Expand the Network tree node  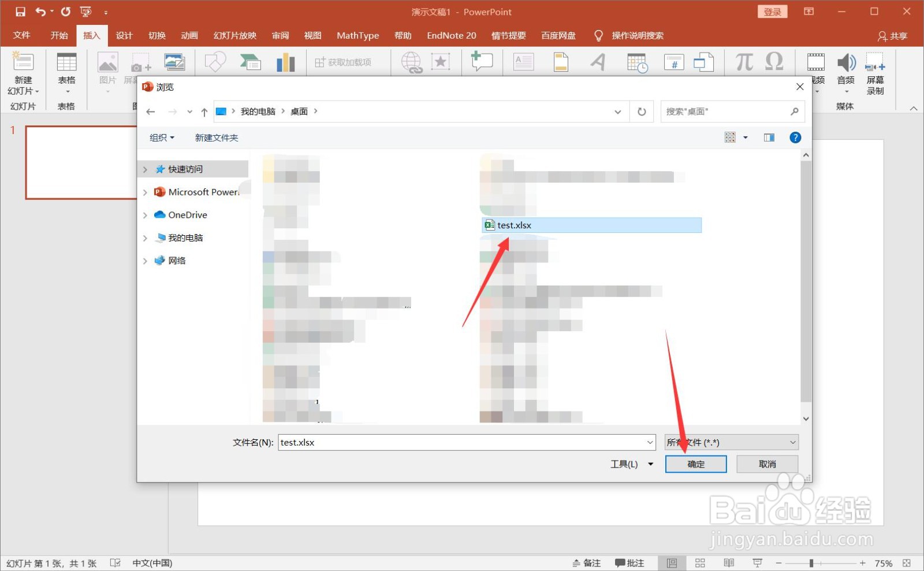click(x=145, y=261)
